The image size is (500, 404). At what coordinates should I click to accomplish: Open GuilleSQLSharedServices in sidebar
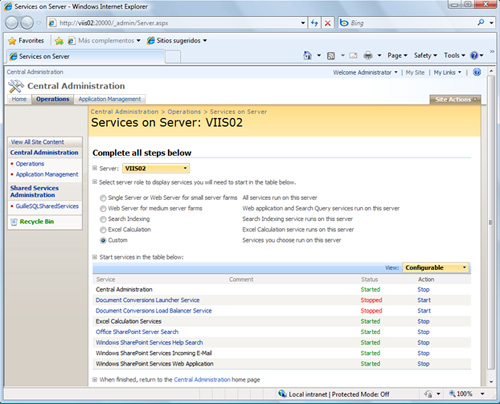point(47,206)
